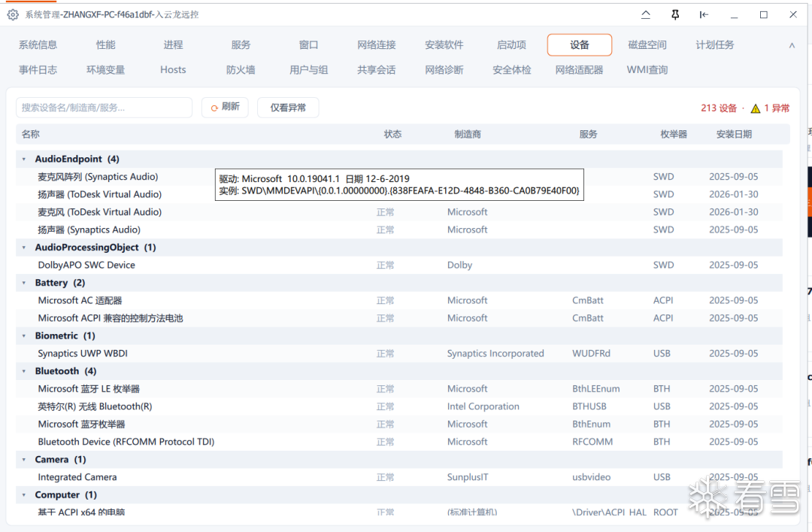
Task: Focus the device search input field
Action: tap(104, 108)
